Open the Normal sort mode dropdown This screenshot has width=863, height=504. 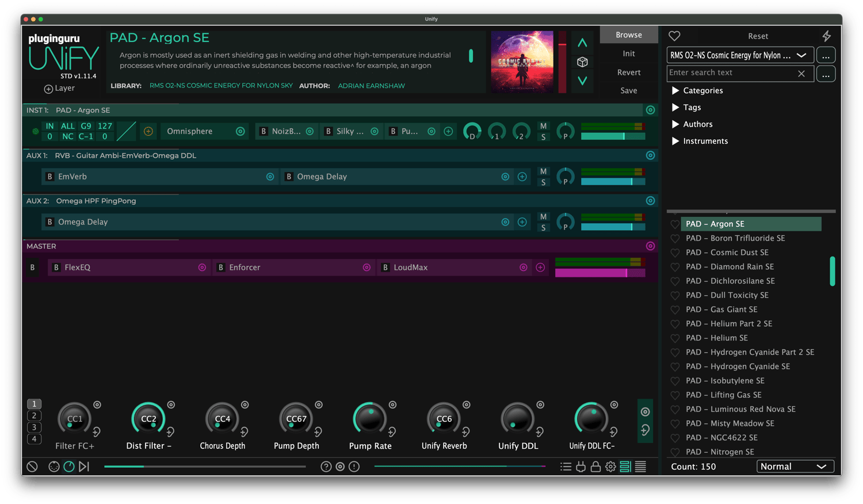(x=795, y=467)
